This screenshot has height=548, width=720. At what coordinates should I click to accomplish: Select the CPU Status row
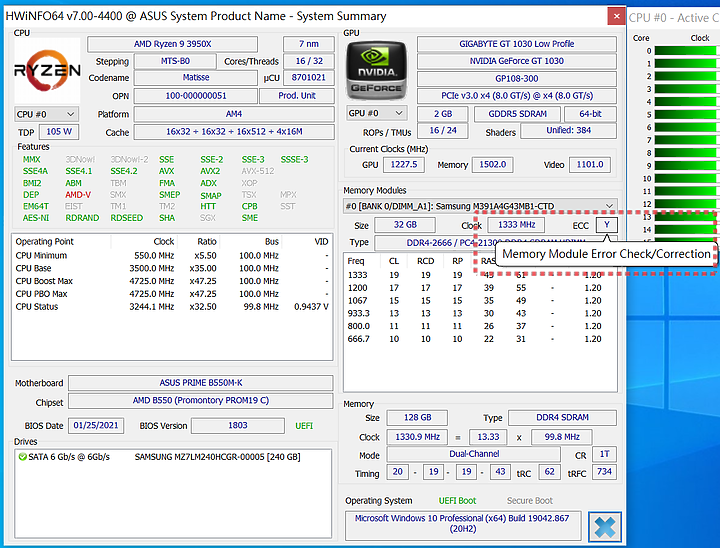point(172,307)
